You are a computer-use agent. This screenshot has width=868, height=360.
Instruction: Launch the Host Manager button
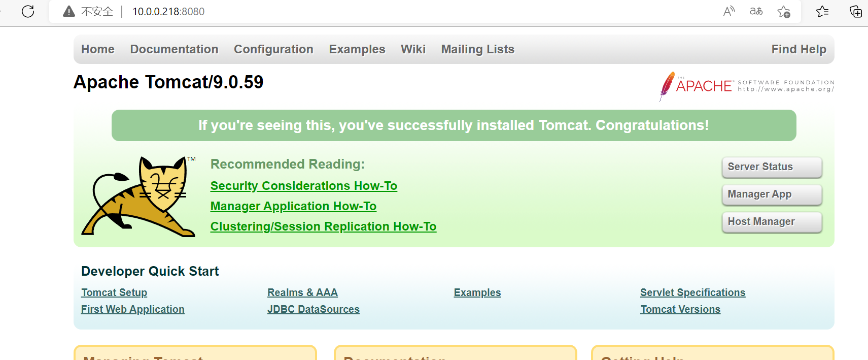tap(772, 222)
